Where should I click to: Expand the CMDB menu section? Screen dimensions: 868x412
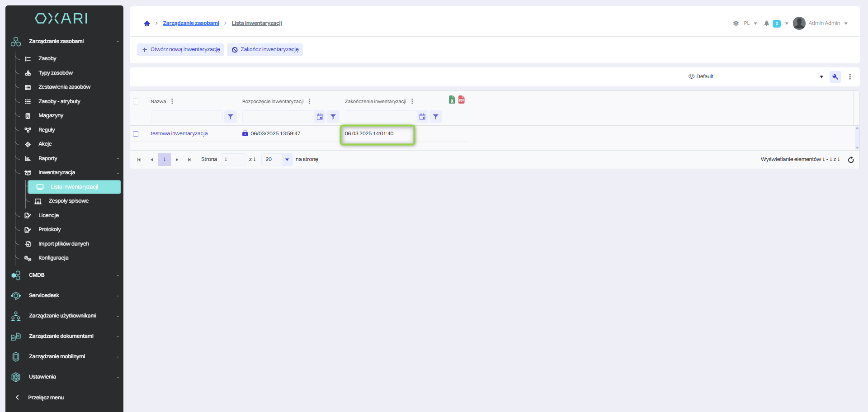63,275
